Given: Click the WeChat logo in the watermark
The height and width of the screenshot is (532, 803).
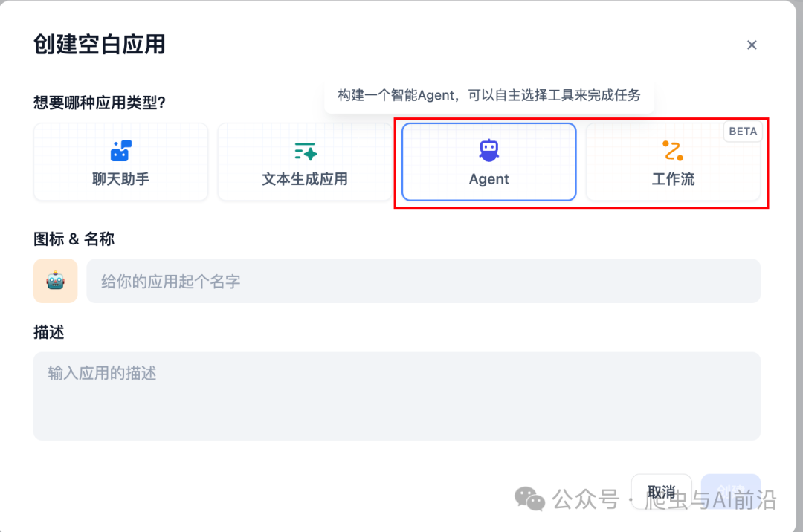Looking at the screenshot, I should coord(531,499).
